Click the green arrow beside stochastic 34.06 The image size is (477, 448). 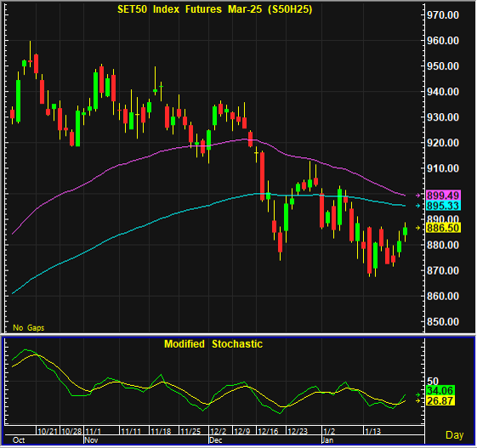[418, 394]
